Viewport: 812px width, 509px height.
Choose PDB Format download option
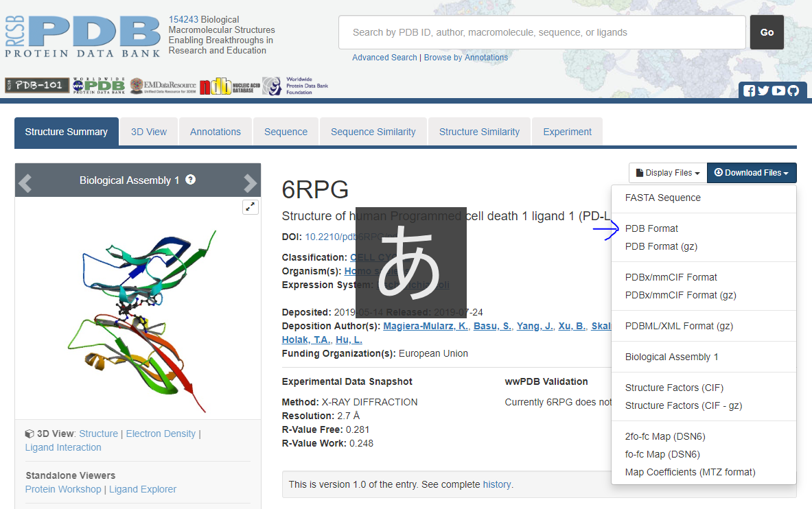(x=651, y=228)
